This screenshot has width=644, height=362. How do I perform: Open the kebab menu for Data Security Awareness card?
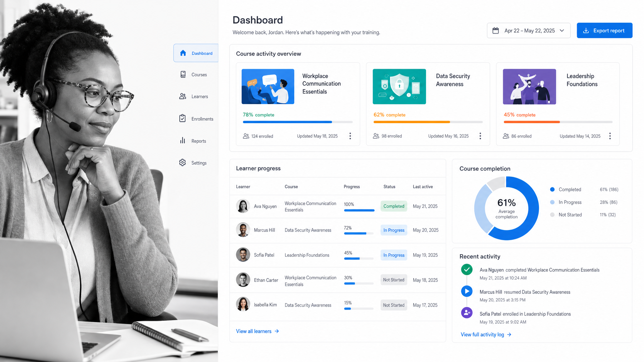click(x=480, y=136)
